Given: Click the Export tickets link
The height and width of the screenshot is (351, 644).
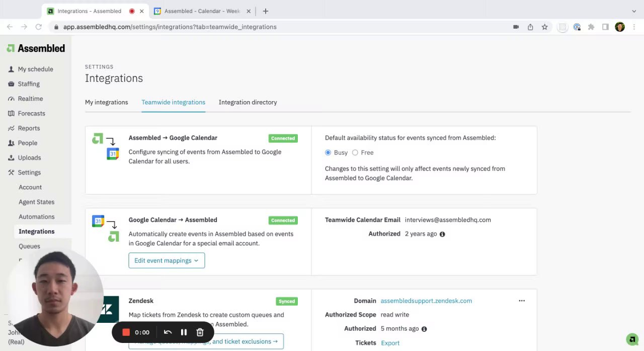Looking at the screenshot, I should click(390, 343).
